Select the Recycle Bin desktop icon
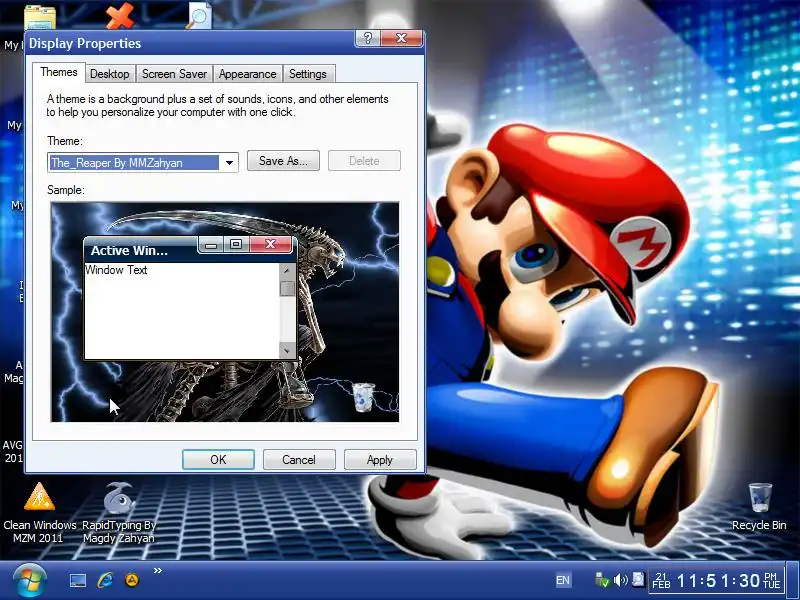The image size is (800, 600). point(759,506)
